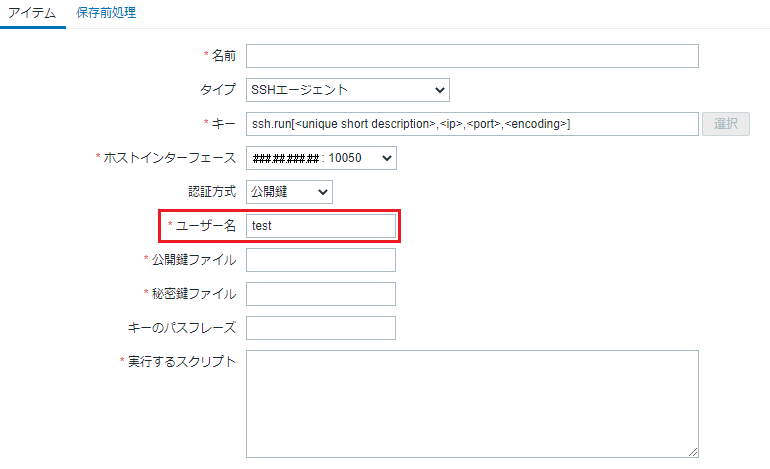Click the 名前 input field

472,56
